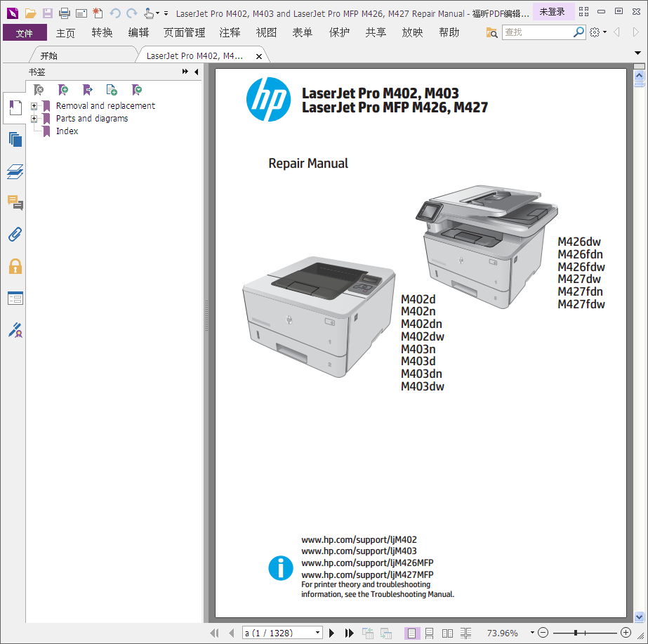Click the quick-print properties icon

81,13
